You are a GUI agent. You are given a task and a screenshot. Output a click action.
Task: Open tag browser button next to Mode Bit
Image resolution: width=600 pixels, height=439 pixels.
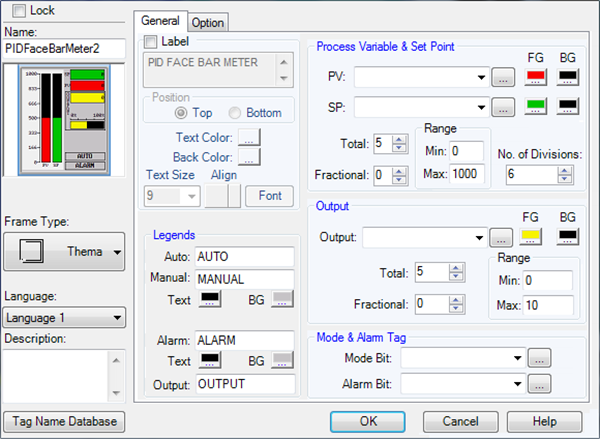tap(539, 358)
